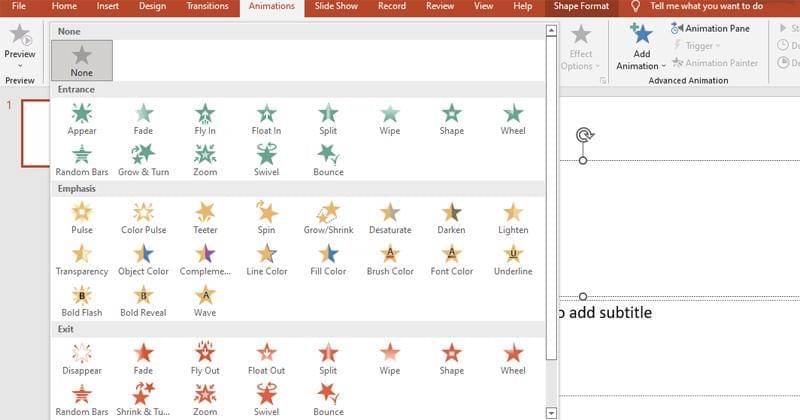Click the Fill Color emphasis effect

coord(328,258)
